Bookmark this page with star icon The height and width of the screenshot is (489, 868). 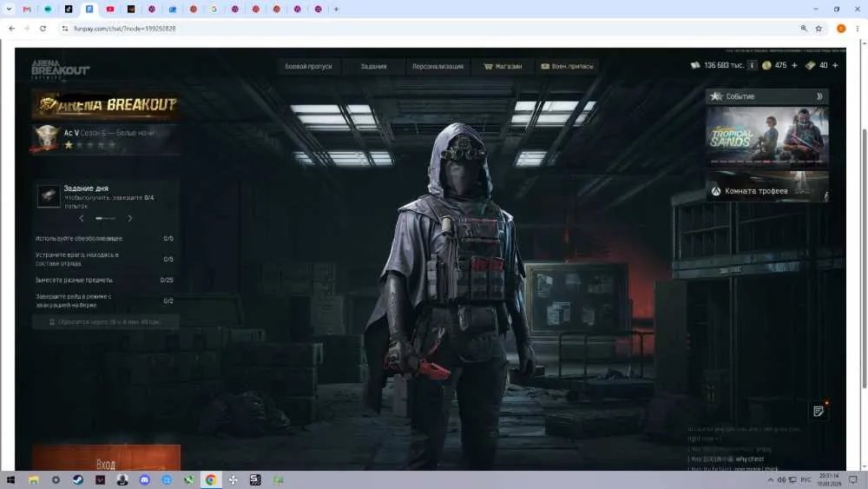819,29
